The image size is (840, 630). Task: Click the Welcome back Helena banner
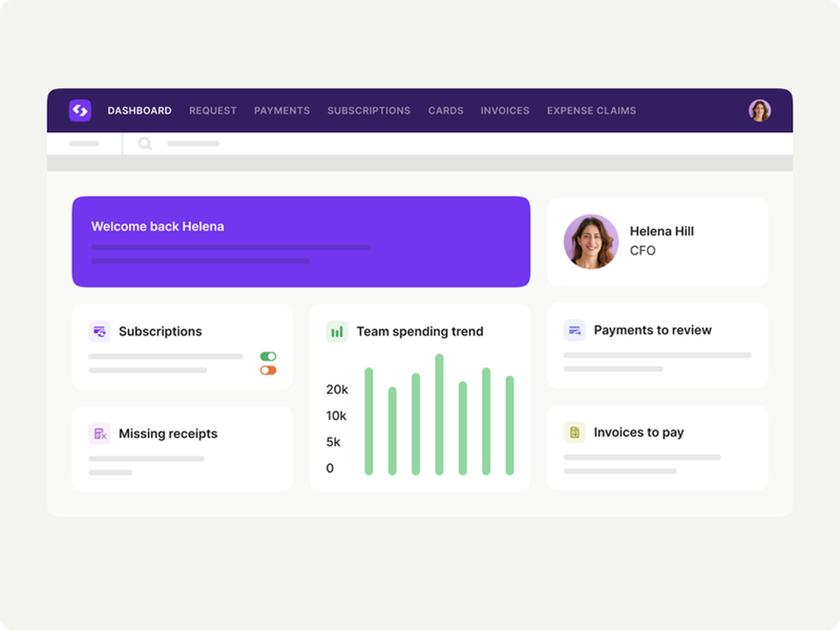click(301, 242)
